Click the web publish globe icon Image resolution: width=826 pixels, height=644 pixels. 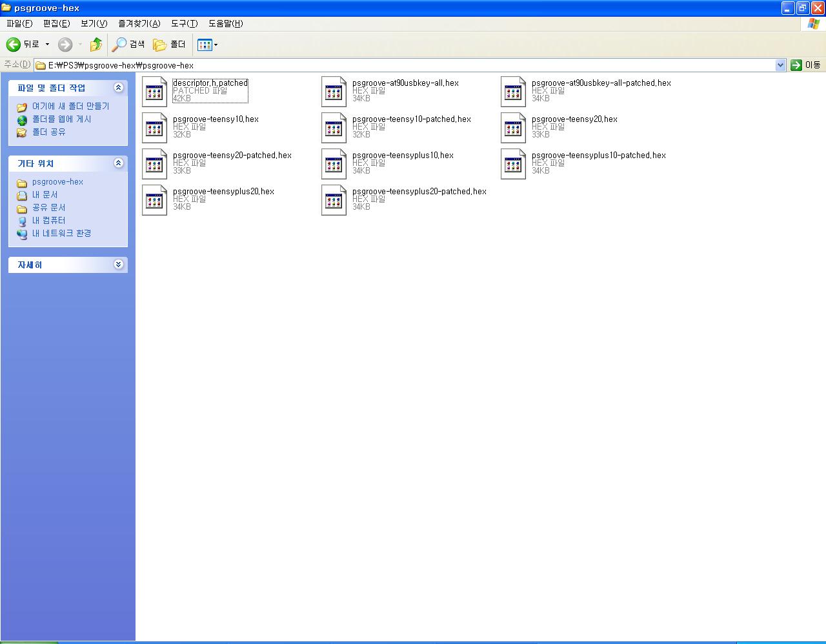pos(22,120)
